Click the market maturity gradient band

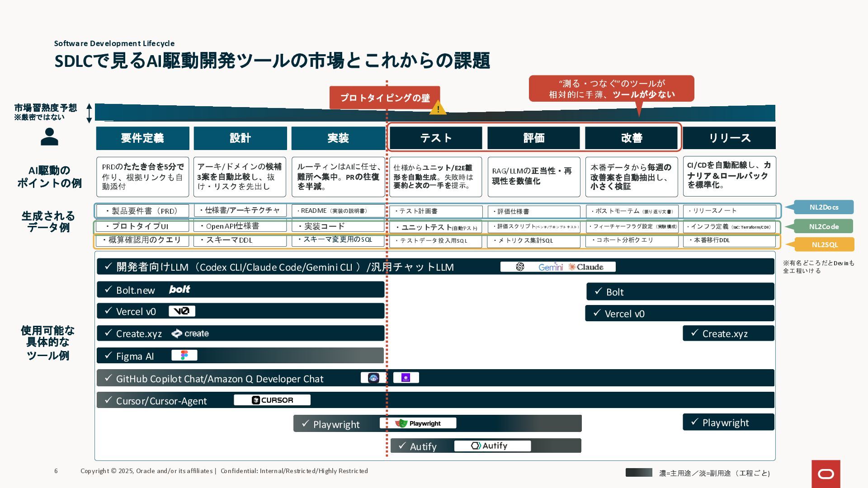pyautogui.click(x=435, y=113)
